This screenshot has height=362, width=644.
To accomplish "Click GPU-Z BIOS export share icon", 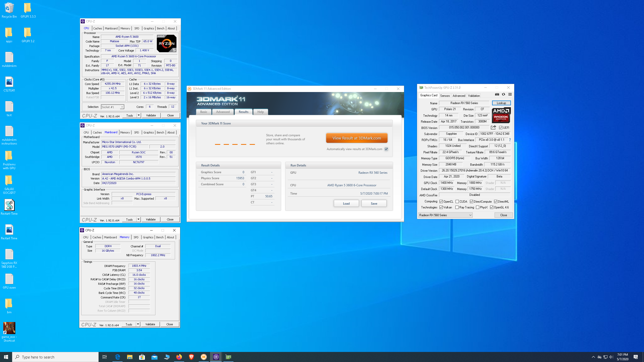I will click(x=493, y=127).
